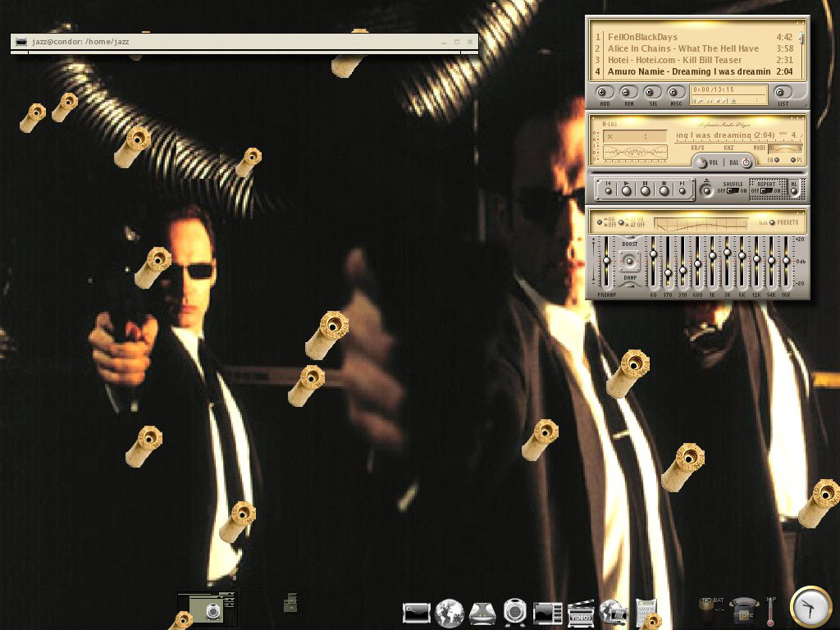Viewport: 840px width, 630px height.
Task: Click the 1K equalizer slider
Action: (713, 261)
